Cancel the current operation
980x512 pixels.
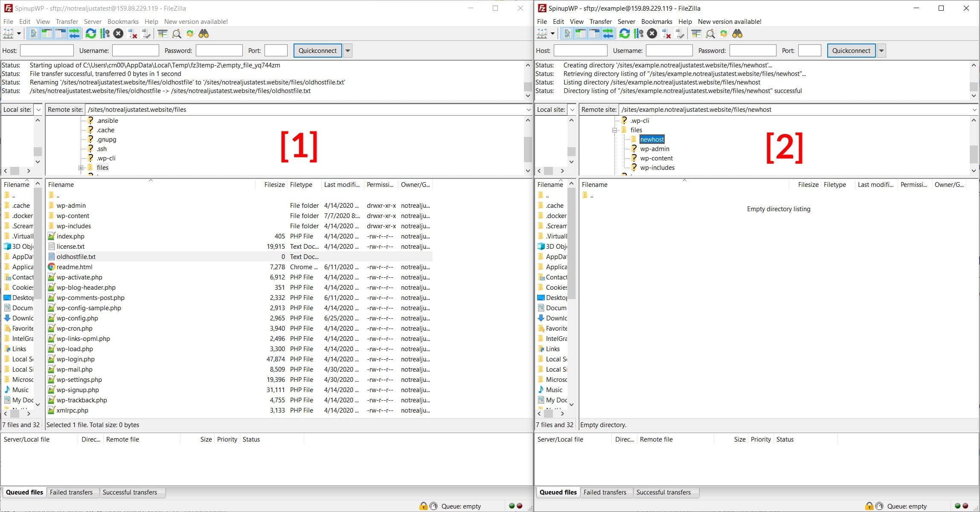pos(119,33)
